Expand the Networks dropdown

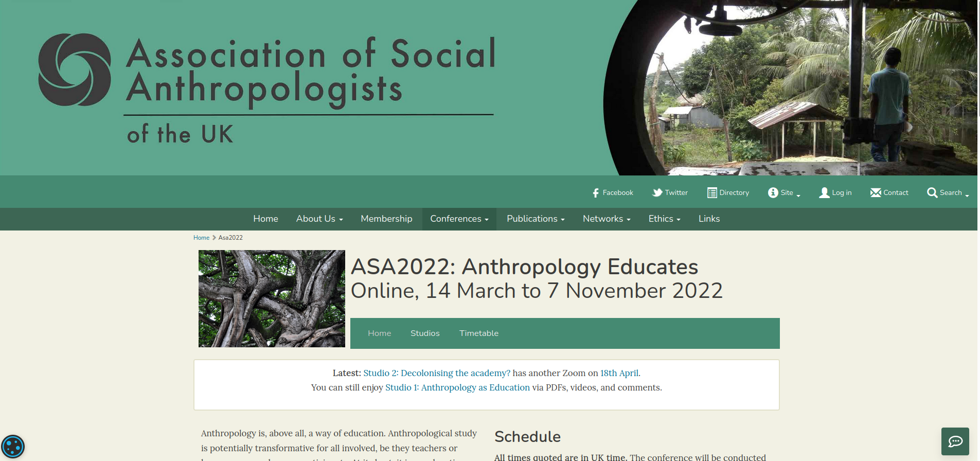[x=606, y=219]
